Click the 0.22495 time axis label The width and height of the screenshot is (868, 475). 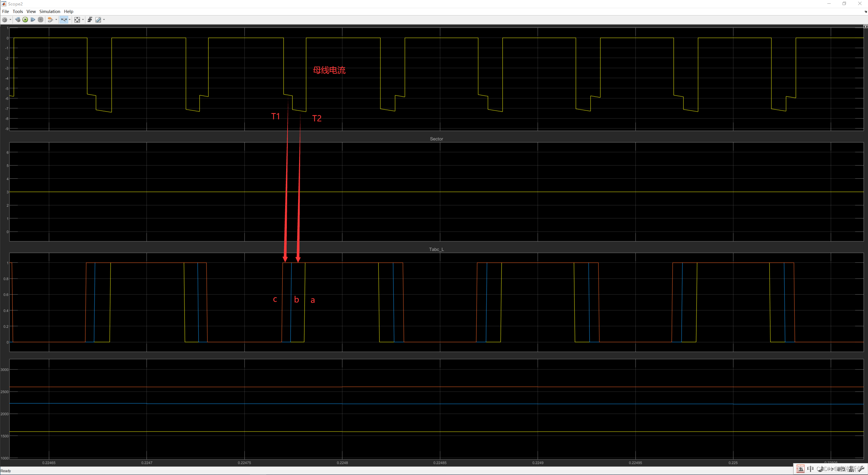[635, 463]
